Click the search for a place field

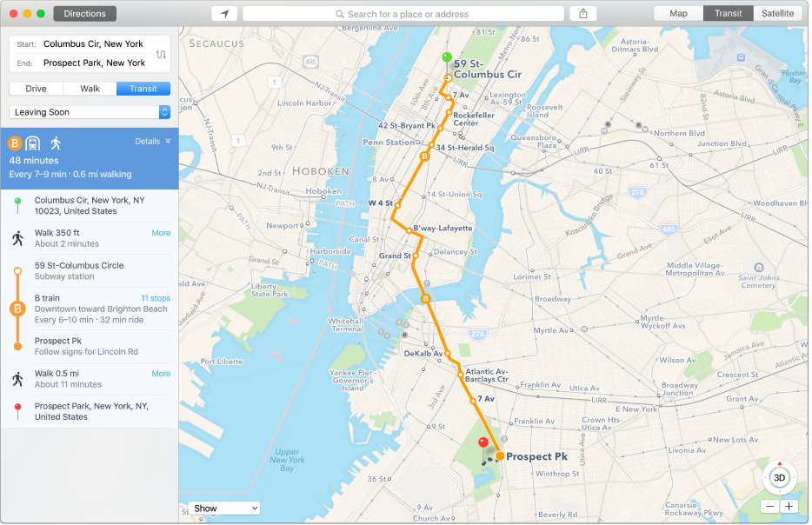(403, 14)
